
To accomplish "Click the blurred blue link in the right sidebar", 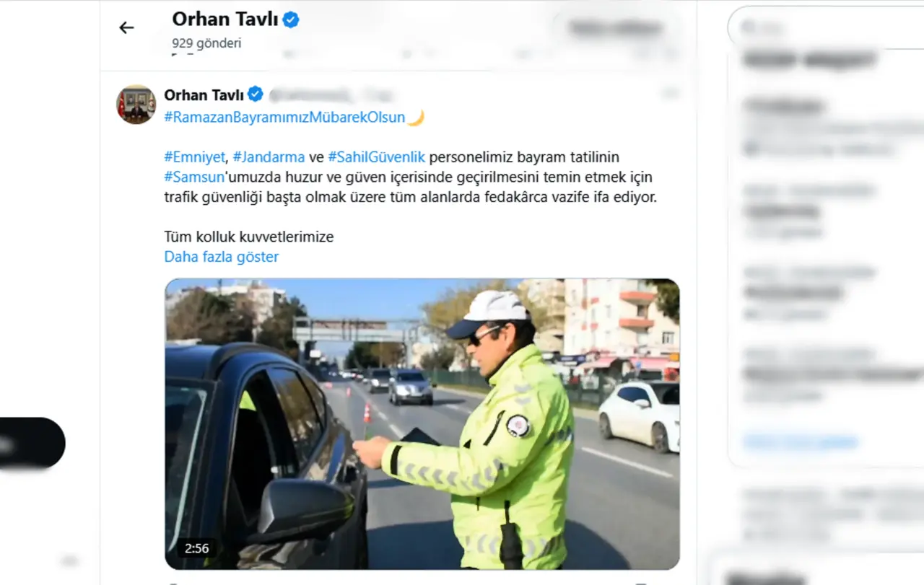I will coord(800,441).
